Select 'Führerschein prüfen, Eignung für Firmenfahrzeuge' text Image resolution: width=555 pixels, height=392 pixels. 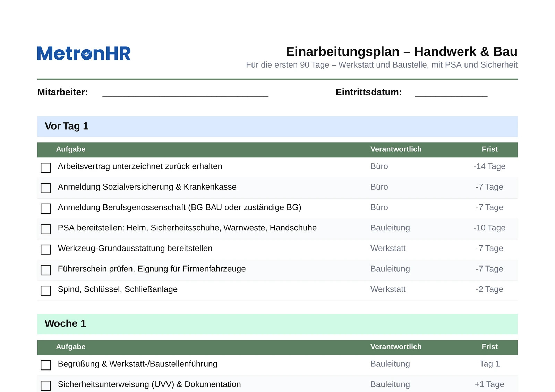(x=152, y=269)
